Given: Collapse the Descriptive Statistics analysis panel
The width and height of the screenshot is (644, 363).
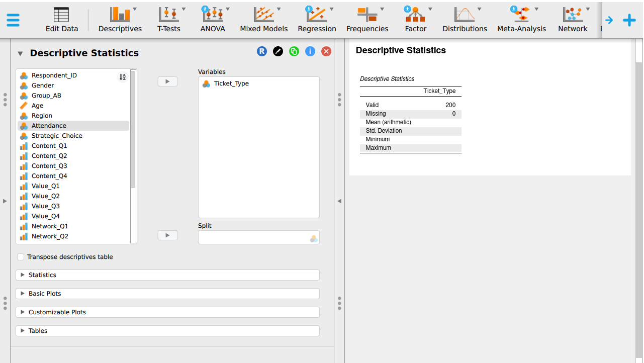Looking at the screenshot, I should point(20,53).
